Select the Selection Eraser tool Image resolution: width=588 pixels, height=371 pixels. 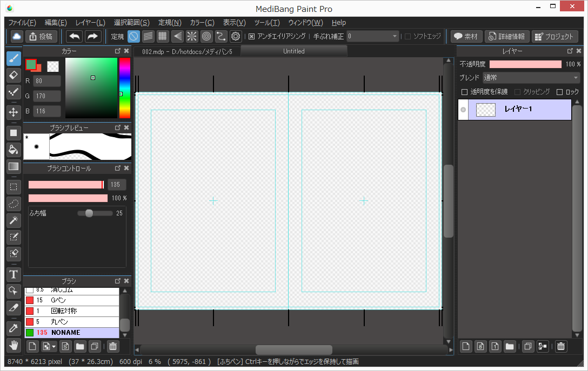click(14, 253)
